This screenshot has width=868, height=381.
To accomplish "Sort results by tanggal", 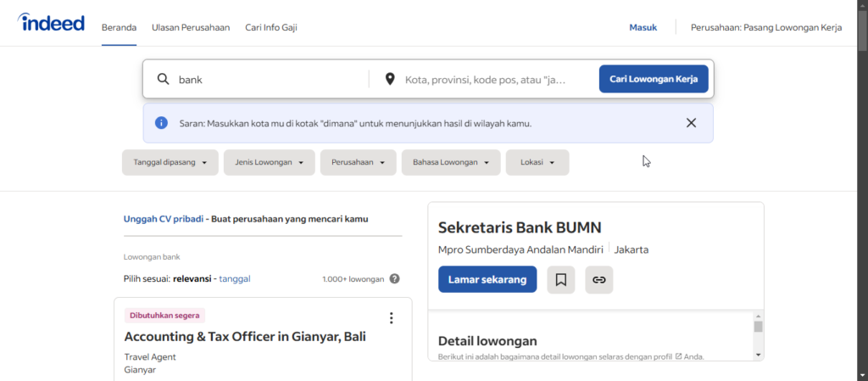I will tap(235, 278).
